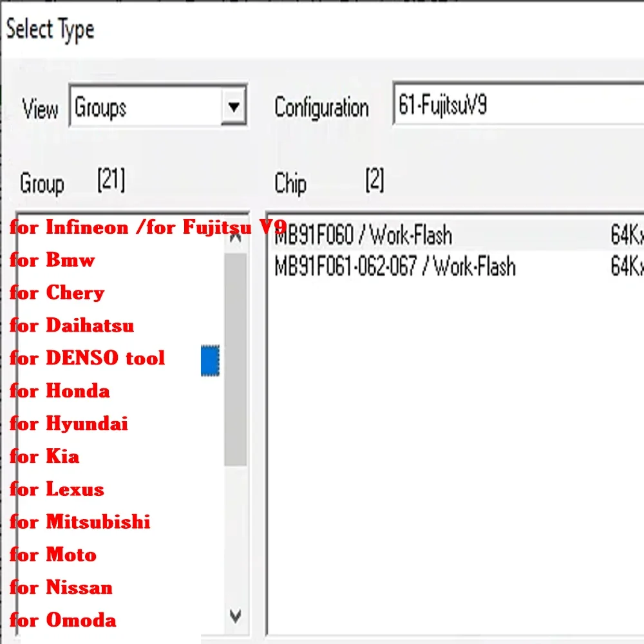This screenshot has height=644, width=644.
Task: Select group for Lexus
Action: coord(57,489)
